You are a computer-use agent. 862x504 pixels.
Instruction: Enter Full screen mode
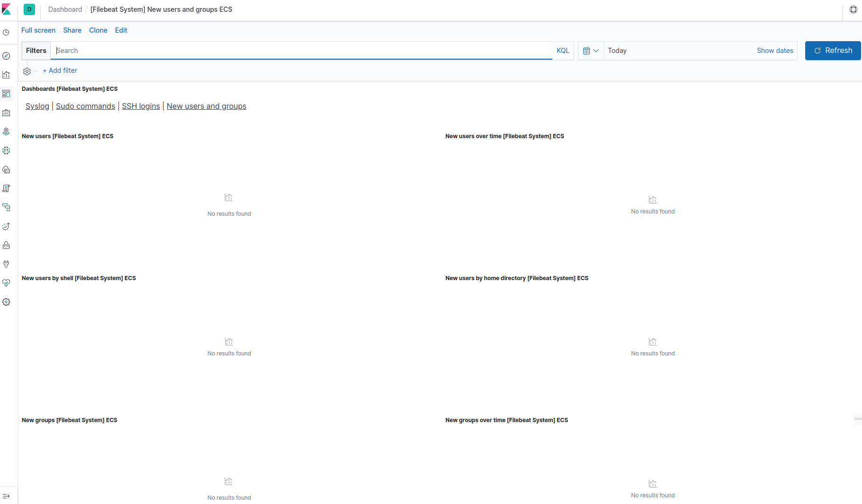tap(38, 30)
